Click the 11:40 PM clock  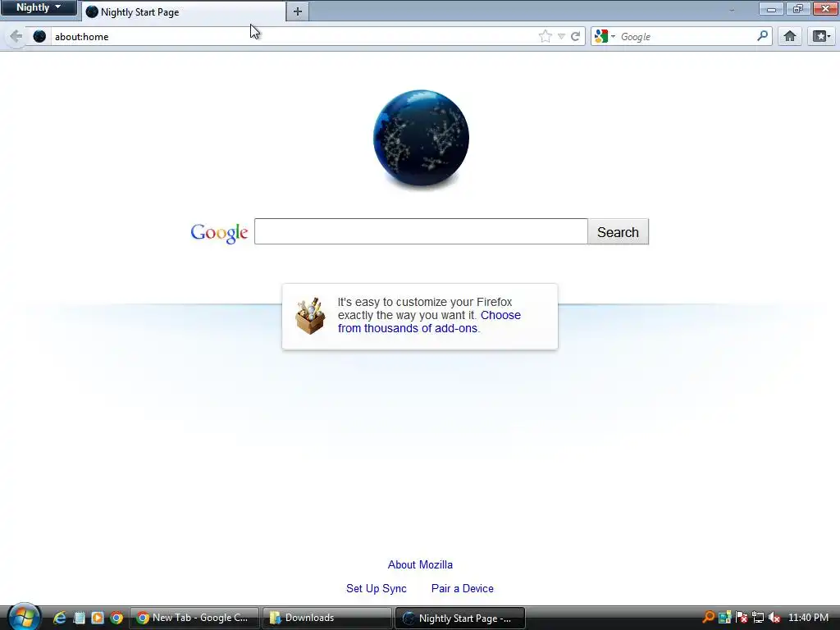(x=808, y=618)
